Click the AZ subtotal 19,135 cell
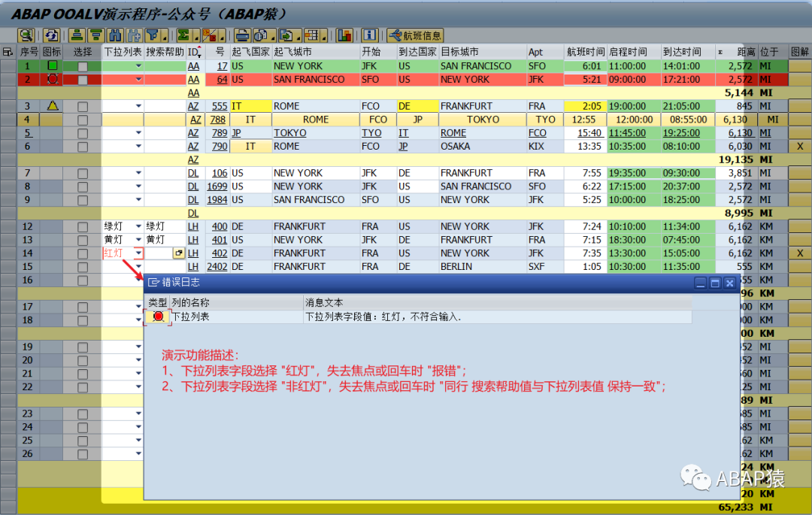Image resolution: width=812 pixels, height=515 pixels. [x=735, y=159]
